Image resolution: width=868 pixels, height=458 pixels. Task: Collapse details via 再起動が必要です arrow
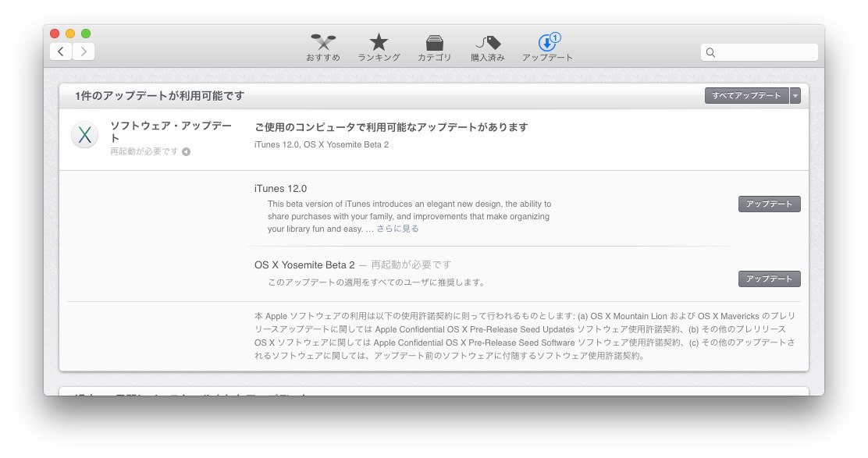[x=186, y=151]
